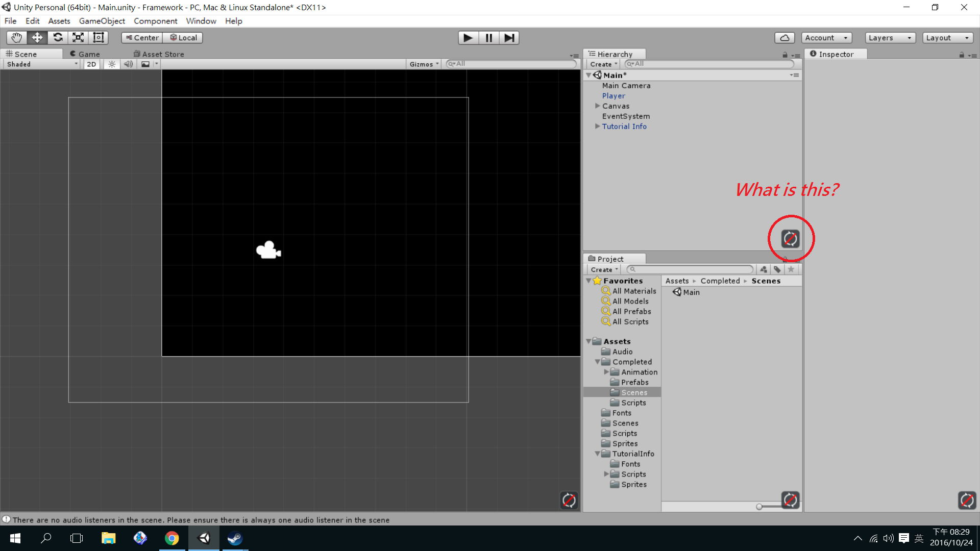Click Completed in the breadcrumb path
This screenshot has height=551, width=980.
point(720,281)
